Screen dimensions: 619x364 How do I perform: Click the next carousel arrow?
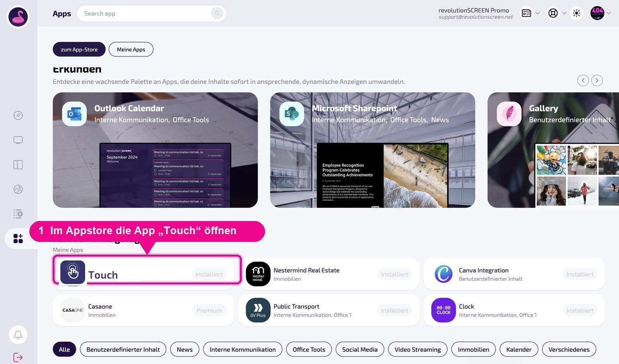[597, 80]
